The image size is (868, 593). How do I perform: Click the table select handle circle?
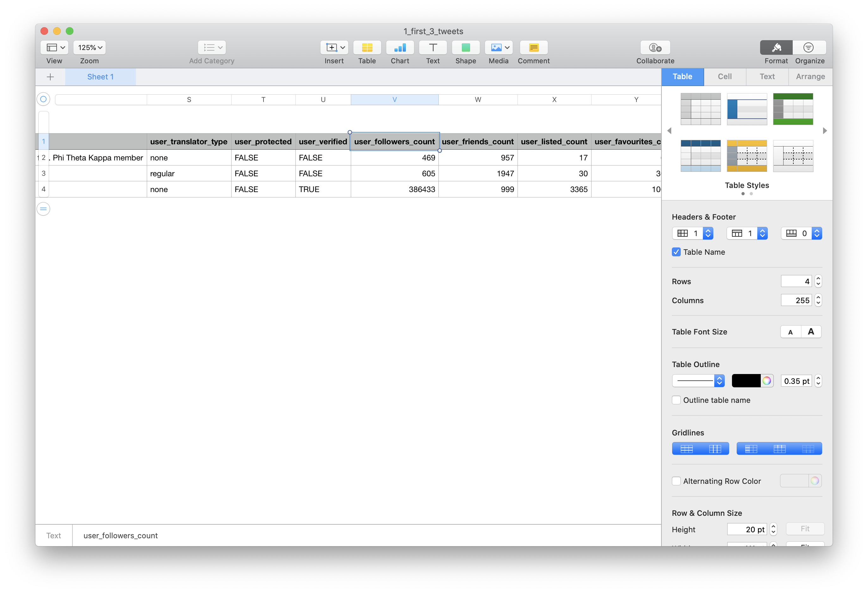pos(43,99)
